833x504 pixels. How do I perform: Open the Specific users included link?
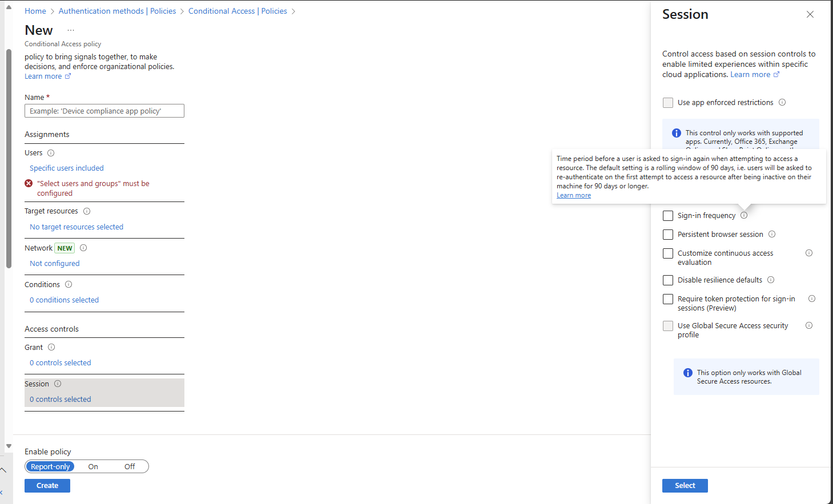(x=66, y=168)
